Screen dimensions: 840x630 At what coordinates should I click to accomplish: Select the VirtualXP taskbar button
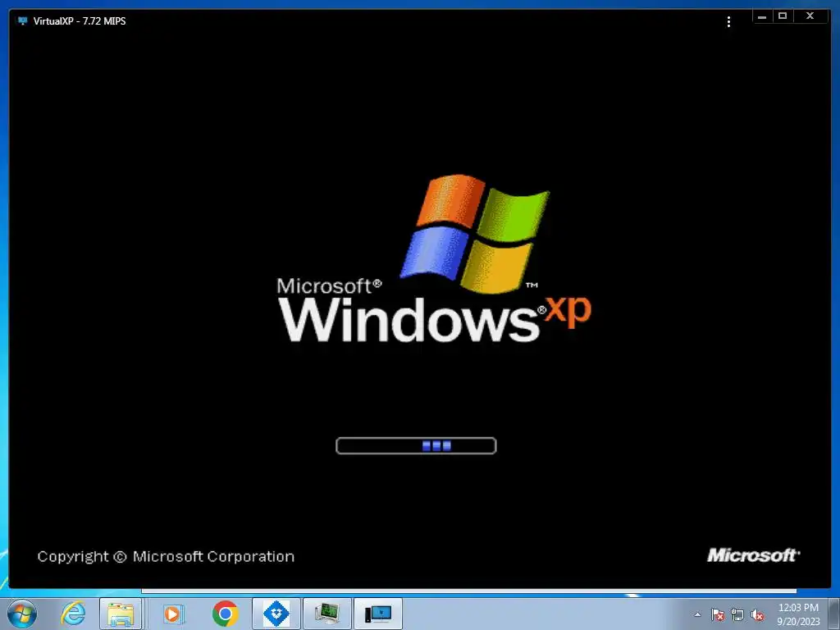pyautogui.click(x=378, y=614)
